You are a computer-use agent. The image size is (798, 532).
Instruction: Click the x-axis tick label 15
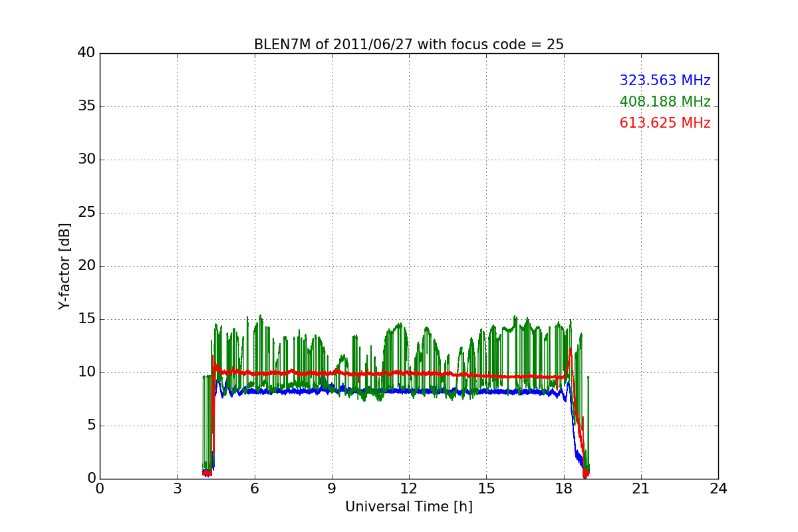(486, 488)
